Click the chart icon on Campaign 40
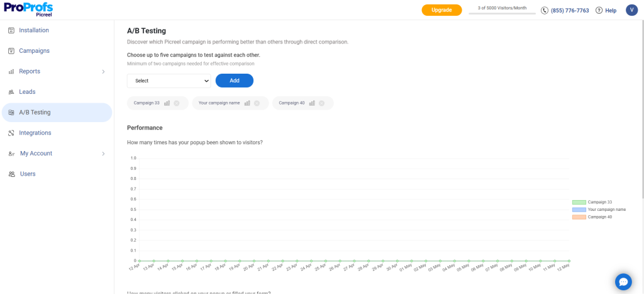Image resolution: width=644 pixels, height=294 pixels. click(312, 103)
